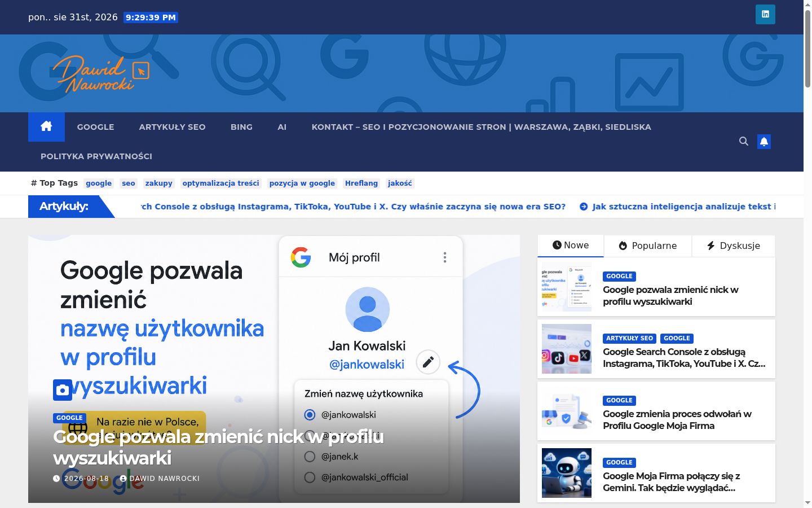Select the jakość tag

pos(400,183)
